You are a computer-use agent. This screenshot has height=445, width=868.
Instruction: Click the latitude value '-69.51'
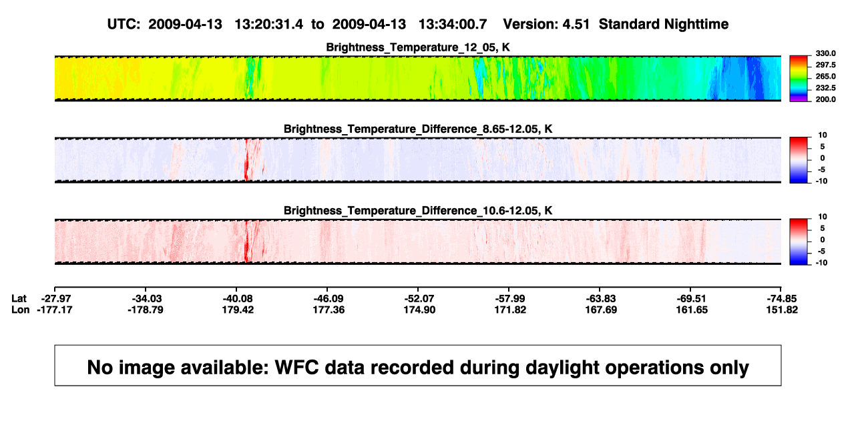pyautogui.click(x=692, y=298)
